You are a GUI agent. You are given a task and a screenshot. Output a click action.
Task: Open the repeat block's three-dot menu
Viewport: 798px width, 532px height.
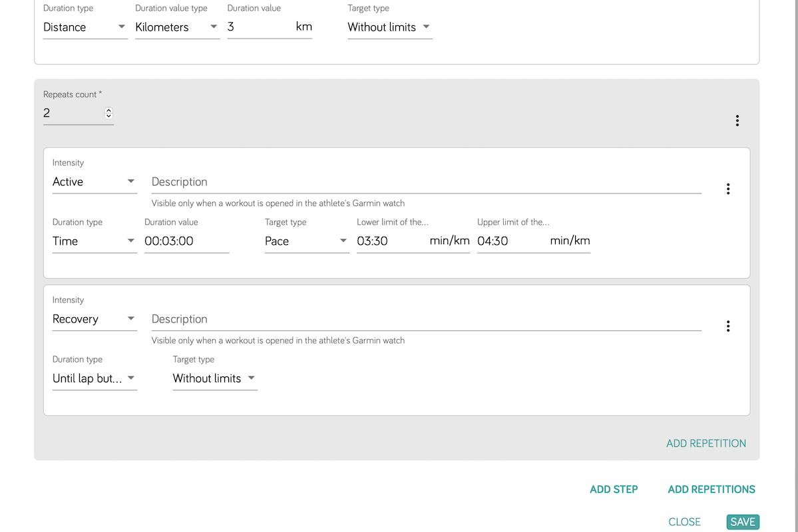coord(737,120)
